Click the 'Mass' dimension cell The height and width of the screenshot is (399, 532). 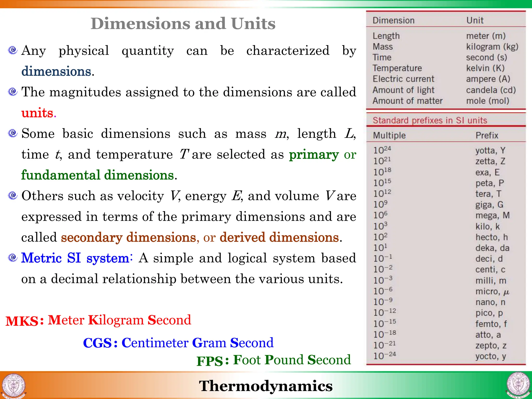coord(383,47)
